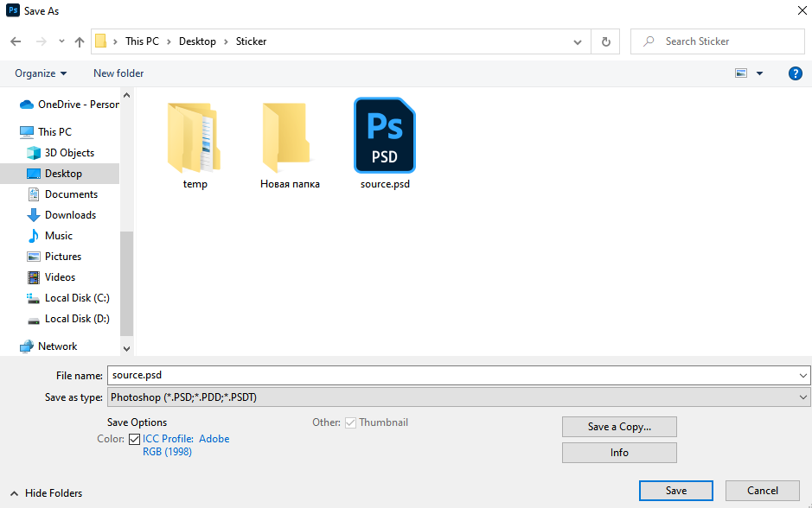Select Desktop in address path

pos(197,41)
